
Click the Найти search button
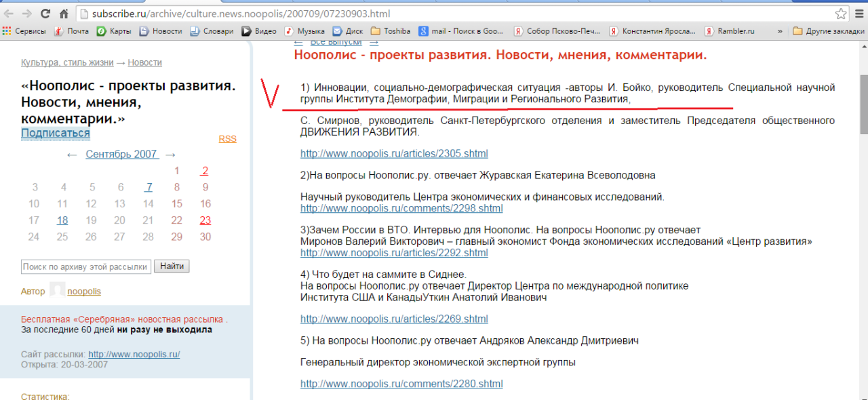[x=172, y=266]
